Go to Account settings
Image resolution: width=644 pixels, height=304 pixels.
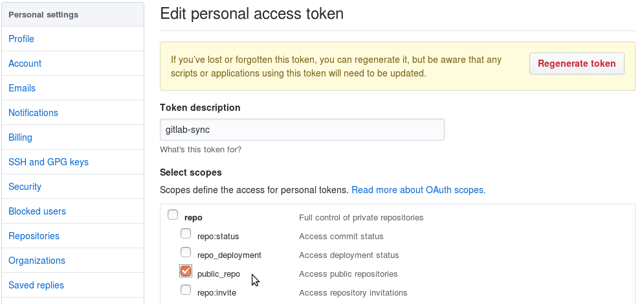[25, 64]
